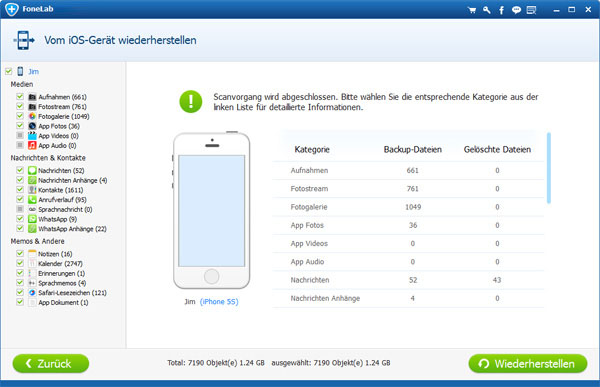This screenshot has width=600, height=387.
Task: Select Sprachmemos (4) category
Action: 62,283
